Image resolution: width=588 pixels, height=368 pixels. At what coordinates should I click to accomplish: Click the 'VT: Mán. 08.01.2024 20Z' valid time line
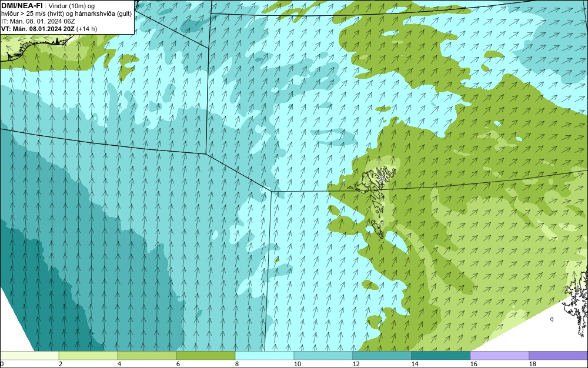(x=38, y=29)
